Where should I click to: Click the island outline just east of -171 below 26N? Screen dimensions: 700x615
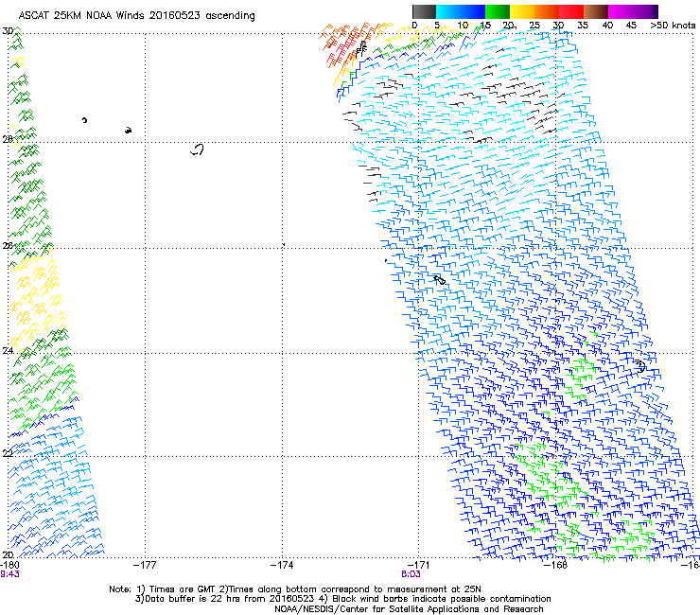(440, 279)
